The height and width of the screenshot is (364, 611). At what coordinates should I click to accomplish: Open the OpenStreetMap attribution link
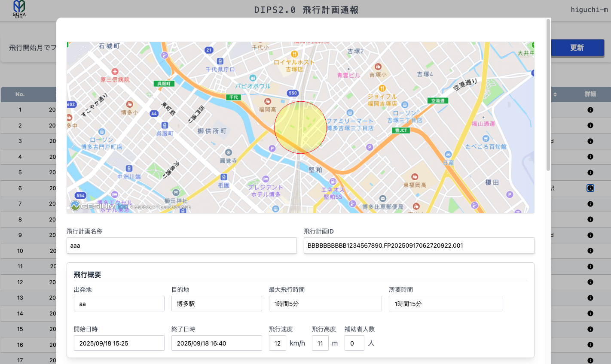coord(173,207)
